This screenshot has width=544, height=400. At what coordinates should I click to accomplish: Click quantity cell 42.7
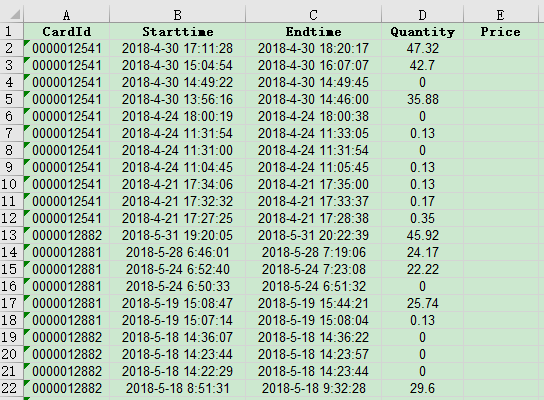click(x=422, y=65)
